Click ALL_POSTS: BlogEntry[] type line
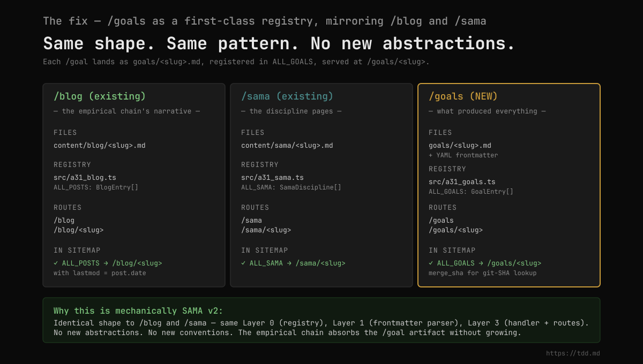This screenshot has height=364, width=643. coord(96,187)
